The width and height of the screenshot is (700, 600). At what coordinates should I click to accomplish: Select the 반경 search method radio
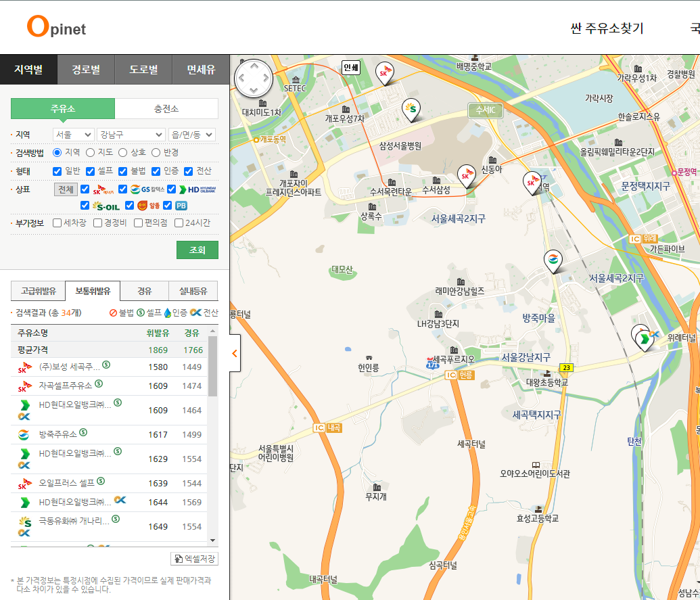click(x=156, y=153)
